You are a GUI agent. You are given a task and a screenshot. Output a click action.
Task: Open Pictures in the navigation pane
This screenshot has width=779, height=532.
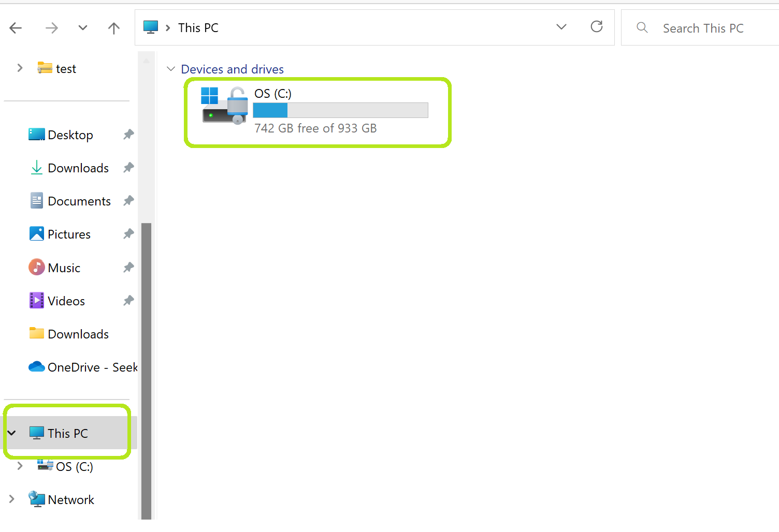click(69, 234)
